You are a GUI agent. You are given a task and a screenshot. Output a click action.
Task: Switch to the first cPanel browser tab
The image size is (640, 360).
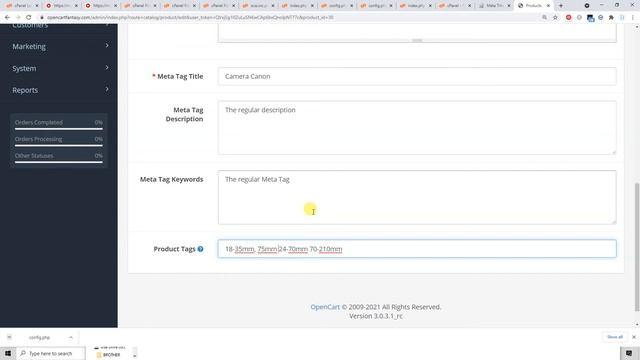22,6
